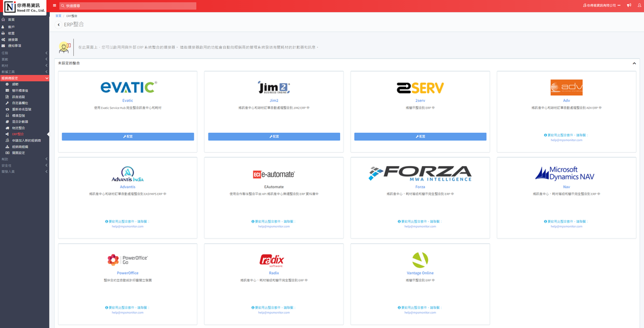The image size is (644, 328).
Task: Click the PowerOffice Go logo
Action: [x=128, y=260]
